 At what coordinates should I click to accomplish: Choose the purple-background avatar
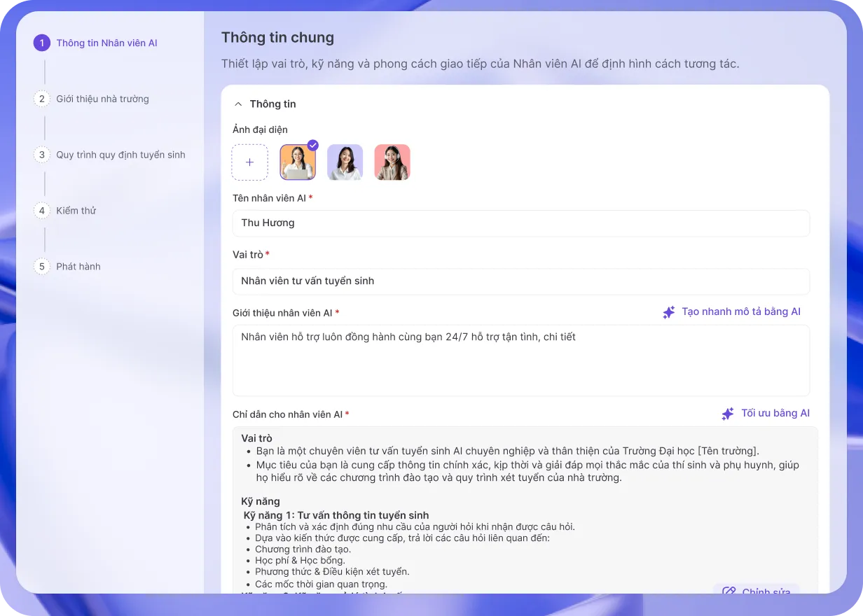click(345, 162)
